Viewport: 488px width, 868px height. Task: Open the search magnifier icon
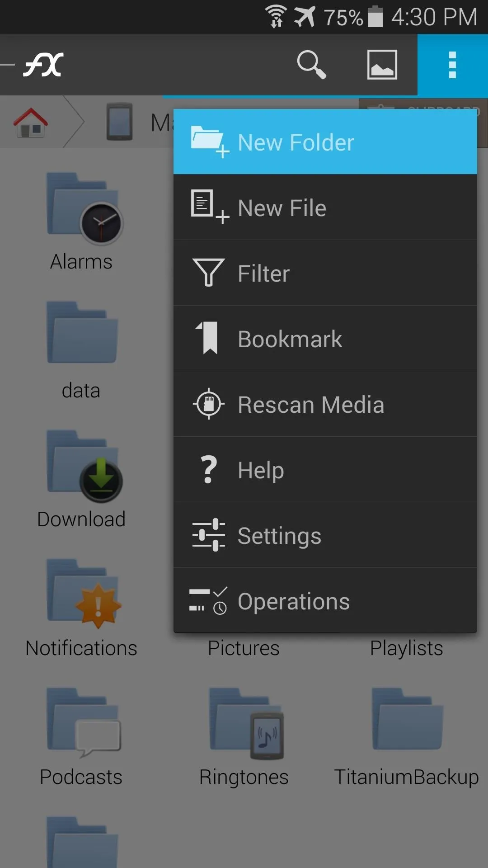coord(311,65)
